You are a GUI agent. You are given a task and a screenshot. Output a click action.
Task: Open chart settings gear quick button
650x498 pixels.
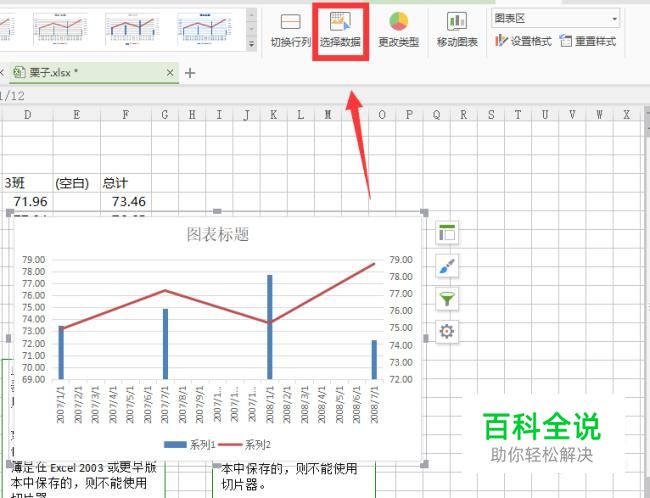(447, 331)
